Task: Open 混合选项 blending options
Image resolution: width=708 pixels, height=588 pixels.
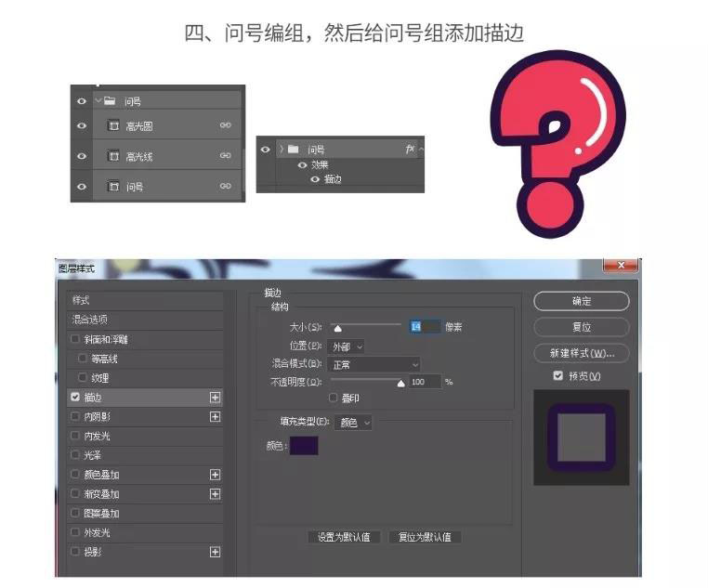Action: [x=145, y=320]
